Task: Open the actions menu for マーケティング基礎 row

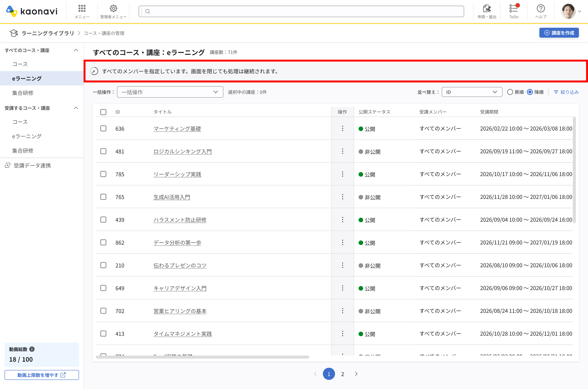Action: click(342, 129)
